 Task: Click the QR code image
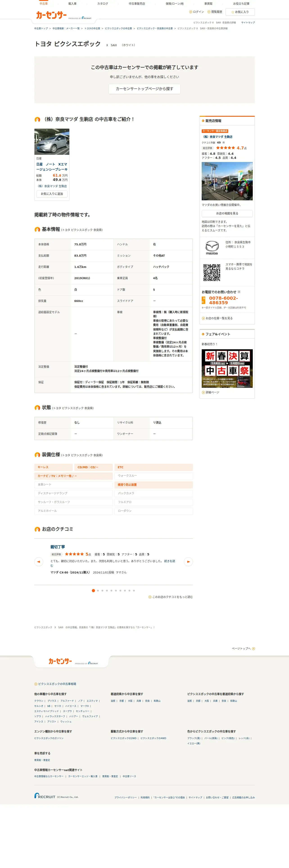[x=212, y=273]
